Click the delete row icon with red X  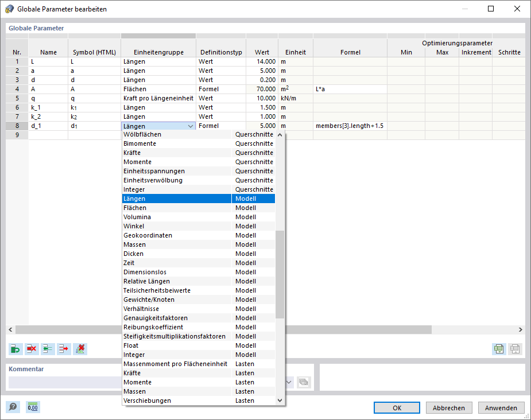click(32, 348)
